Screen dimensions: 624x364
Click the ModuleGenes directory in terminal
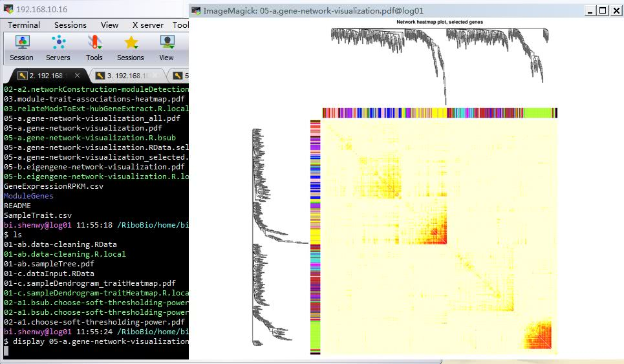28,196
